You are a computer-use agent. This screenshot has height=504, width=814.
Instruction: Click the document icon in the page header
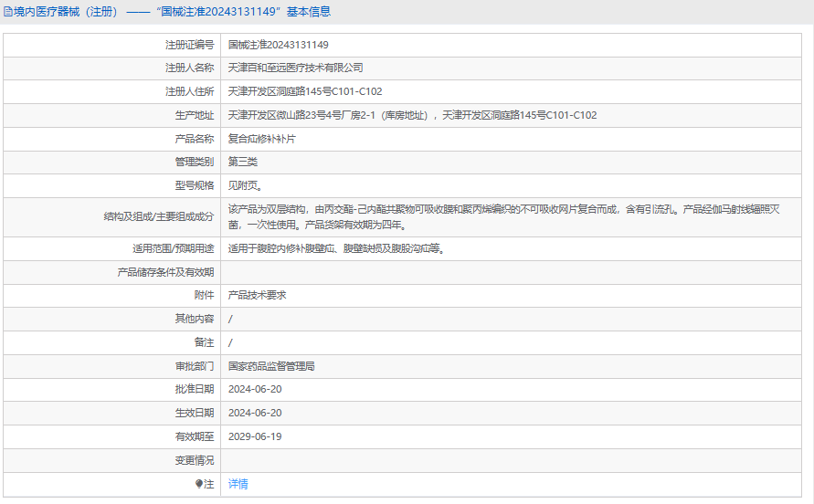pyautogui.click(x=8, y=12)
